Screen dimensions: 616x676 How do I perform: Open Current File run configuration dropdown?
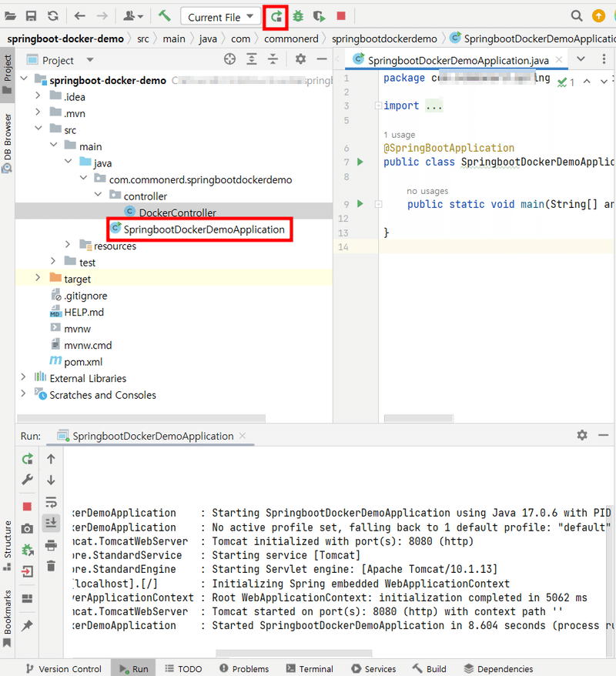221,17
